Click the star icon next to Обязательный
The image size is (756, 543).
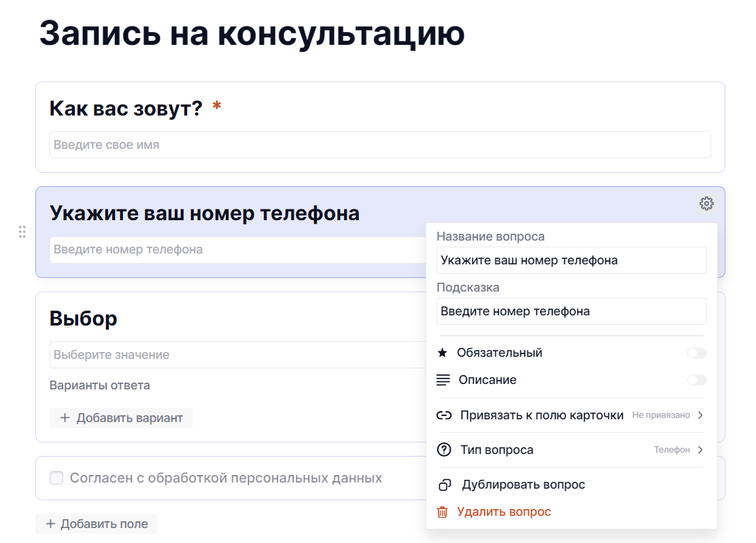tap(443, 353)
